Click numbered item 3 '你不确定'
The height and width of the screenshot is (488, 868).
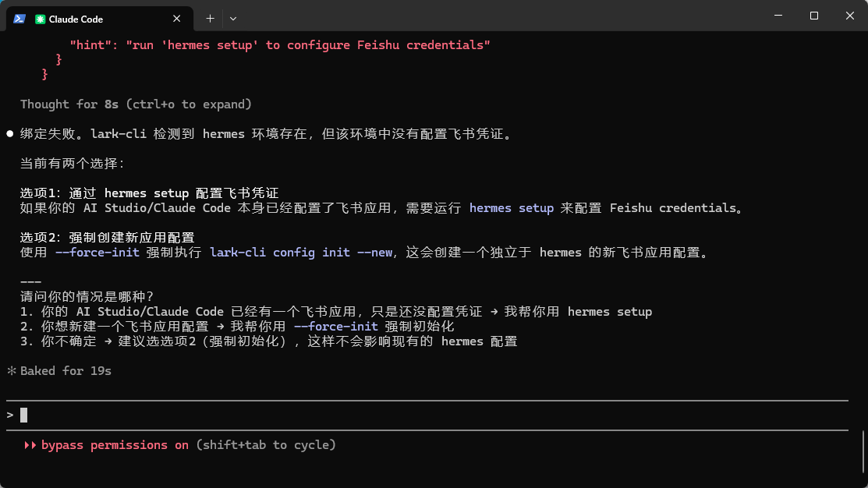click(268, 341)
